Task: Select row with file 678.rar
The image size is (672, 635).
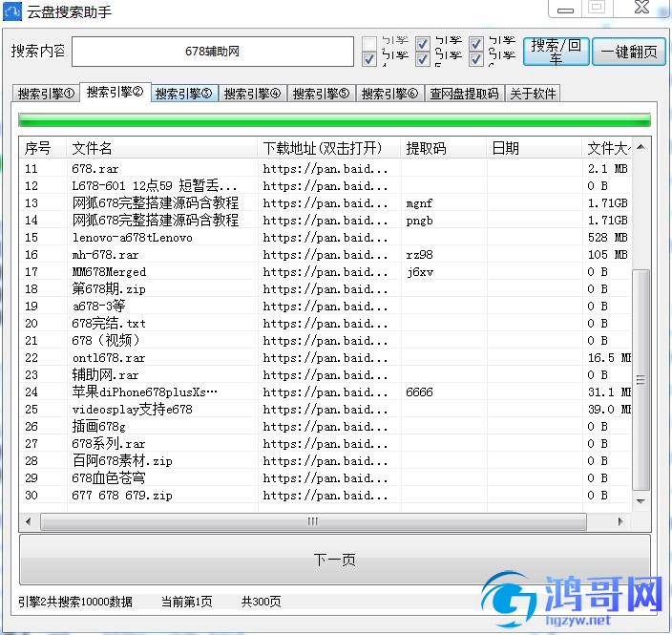Action: (325, 168)
